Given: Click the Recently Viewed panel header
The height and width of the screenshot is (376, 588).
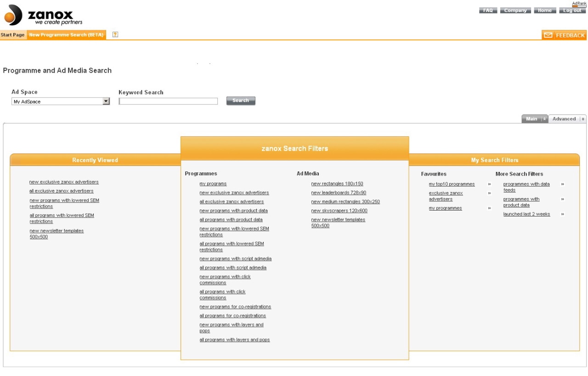Looking at the screenshot, I should tap(95, 160).
